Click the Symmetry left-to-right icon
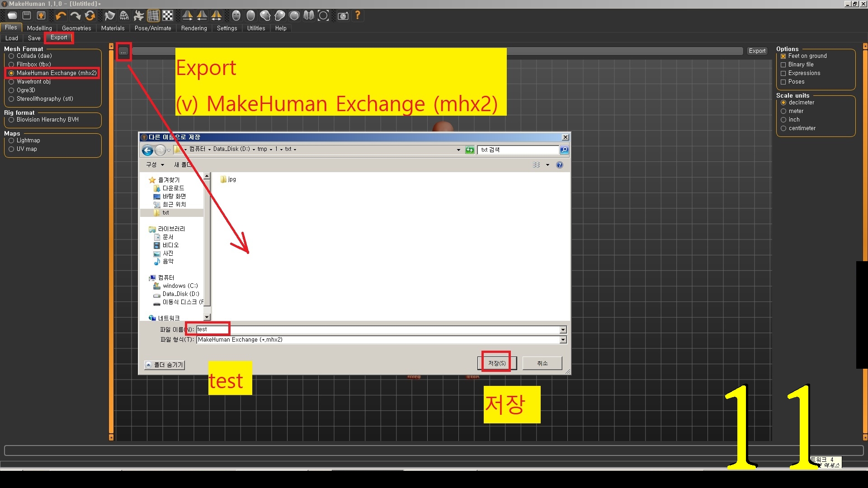 (202, 16)
